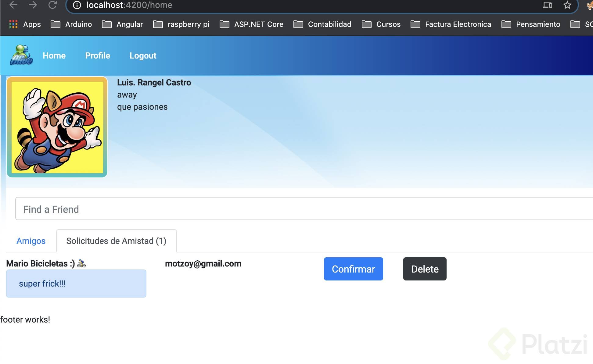
Task: Reload the page with refresh icon
Action: pos(52,5)
